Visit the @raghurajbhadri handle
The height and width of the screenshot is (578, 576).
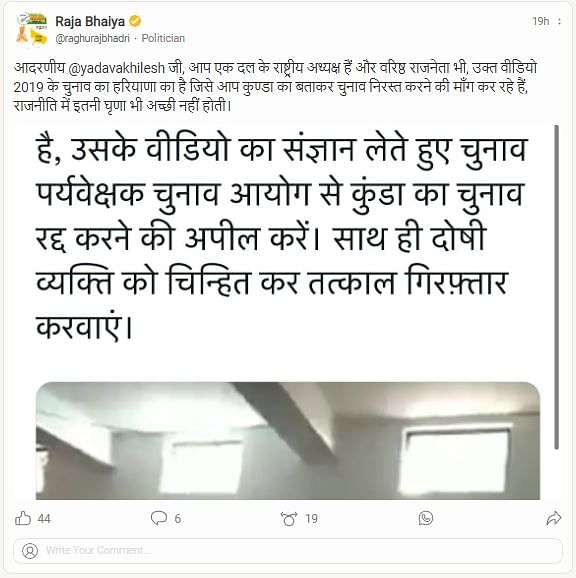(x=92, y=38)
